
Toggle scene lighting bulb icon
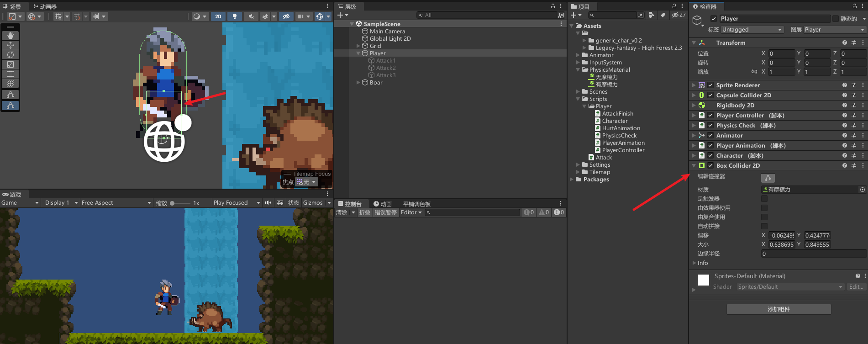click(x=235, y=16)
